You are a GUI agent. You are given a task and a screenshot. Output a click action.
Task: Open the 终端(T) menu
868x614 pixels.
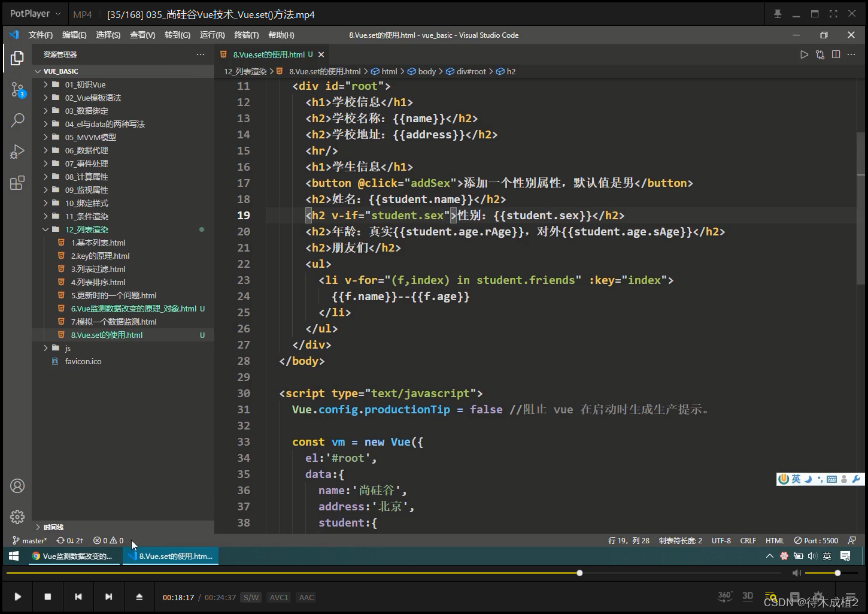click(247, 35)
